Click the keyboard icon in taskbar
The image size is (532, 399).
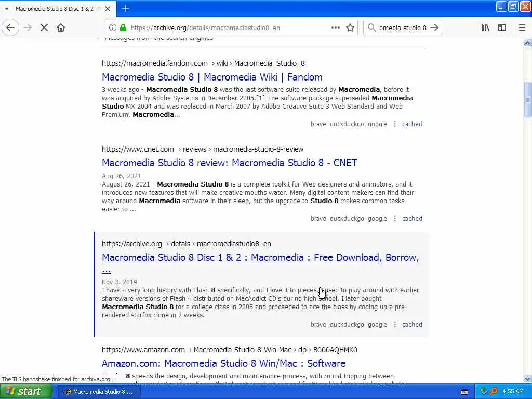pyautogui.click(x=464, y=392)
